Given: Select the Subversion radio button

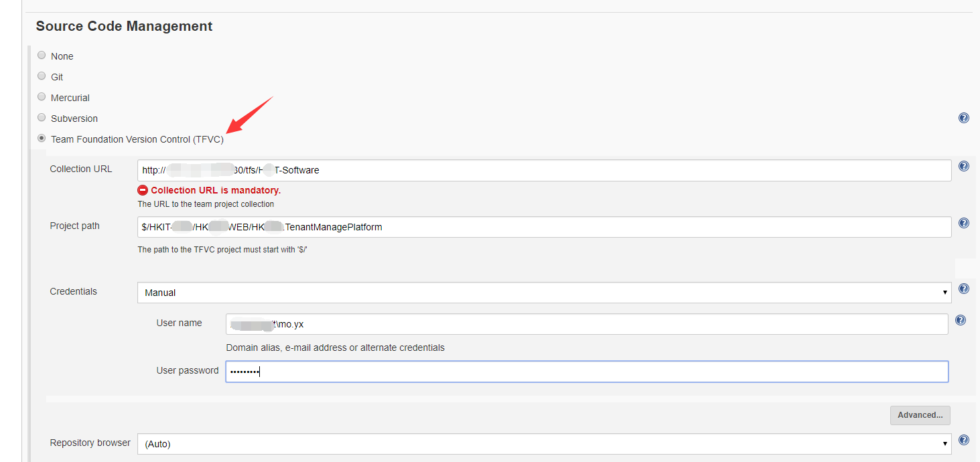Looking at the screenshot, I should tap(42, 118).
